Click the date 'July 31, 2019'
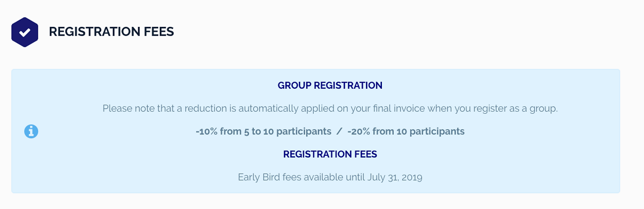The width and height of the screenshot is (644, 209). pos(395,177)
